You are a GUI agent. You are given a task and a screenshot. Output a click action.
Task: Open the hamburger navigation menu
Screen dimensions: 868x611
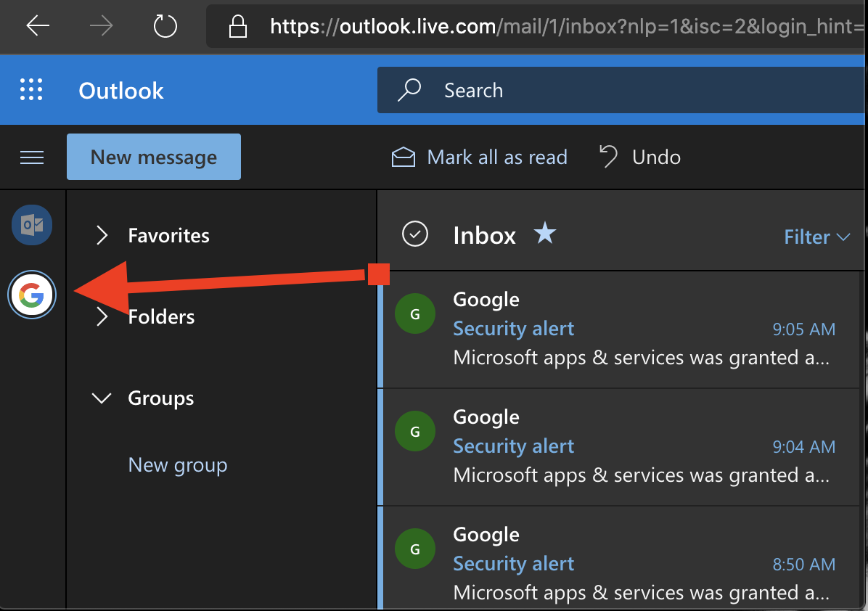pyautogui.click(x=32, y=157)
